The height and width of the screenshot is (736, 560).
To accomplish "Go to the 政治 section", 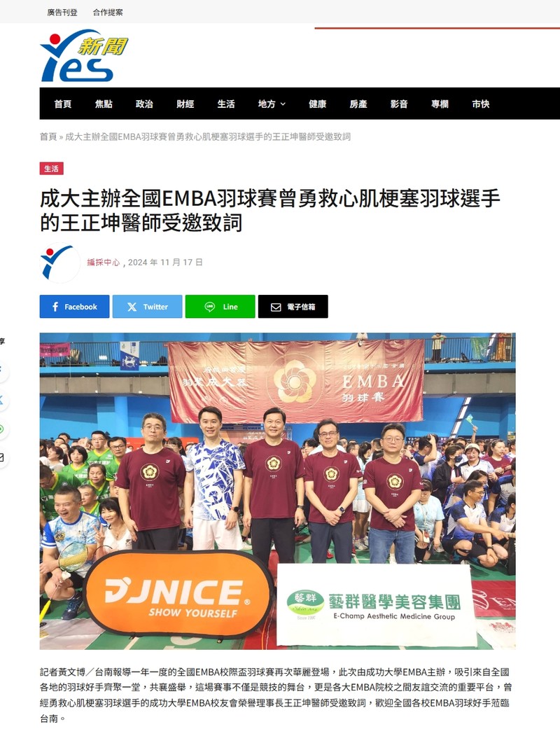I will 144,104.
